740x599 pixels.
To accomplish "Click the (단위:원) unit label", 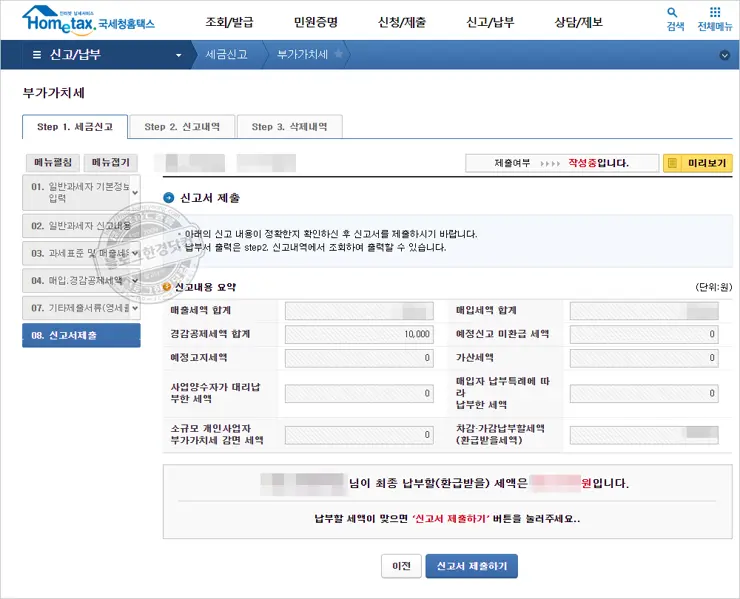I will (x=713, y=287).
